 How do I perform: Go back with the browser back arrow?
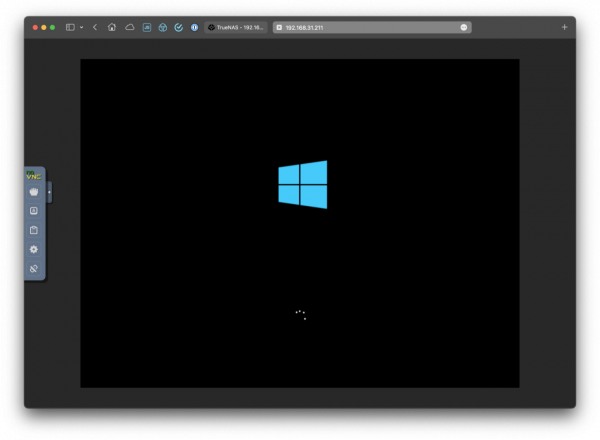(x=95, y=27)
